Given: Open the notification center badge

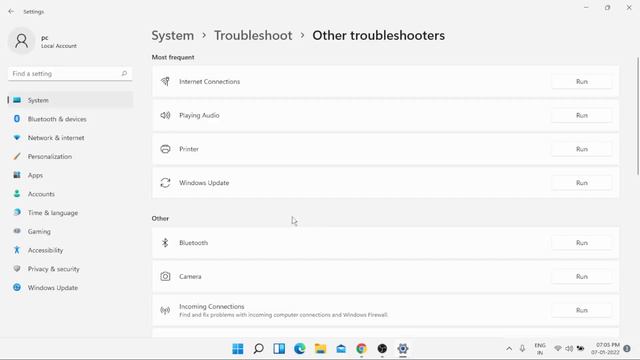Looking at the screenshot, I should pyautogui.click(x=627, y=349).
